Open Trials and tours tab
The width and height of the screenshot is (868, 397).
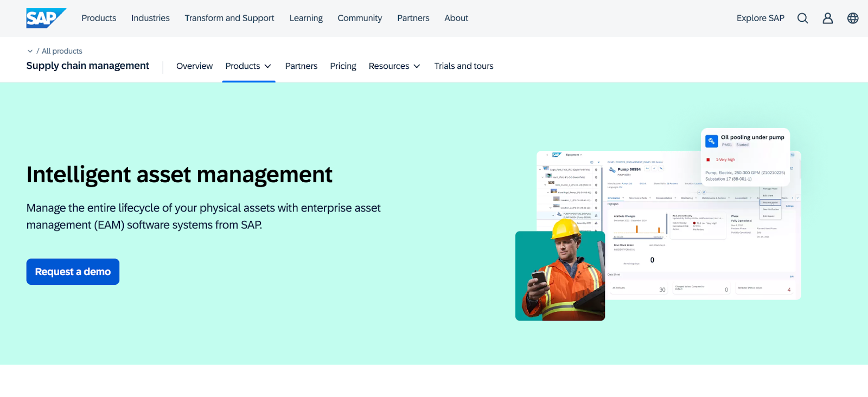point(464,66)
